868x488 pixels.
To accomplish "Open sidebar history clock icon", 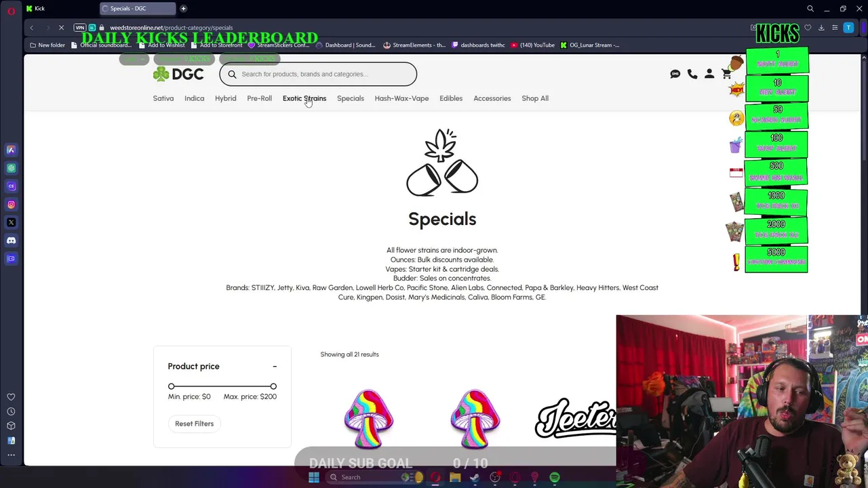I will point(11,411).
